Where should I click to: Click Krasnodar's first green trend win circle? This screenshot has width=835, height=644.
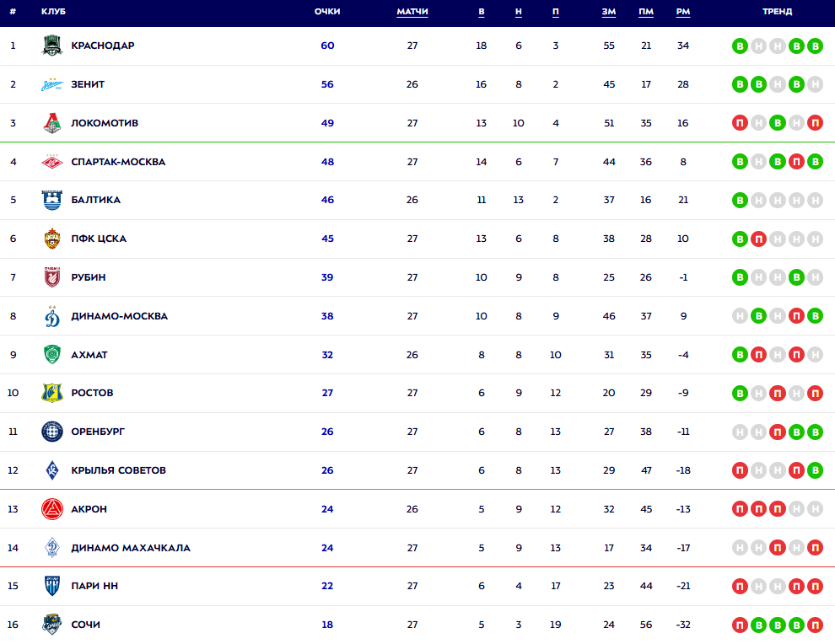tap(740, 46)
